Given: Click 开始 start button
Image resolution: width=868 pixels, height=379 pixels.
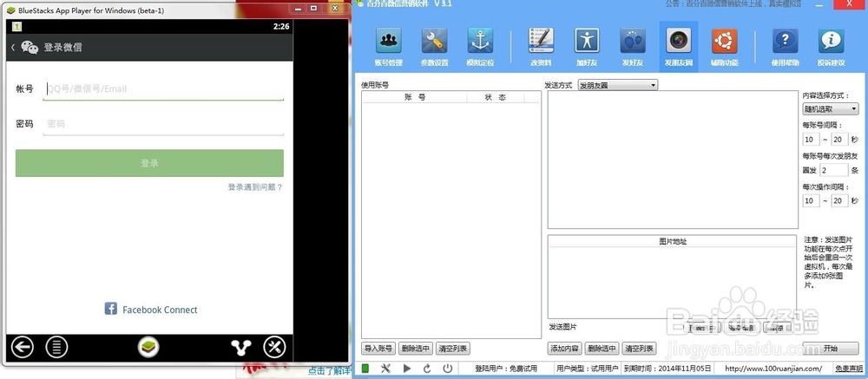Looking at the screenshot, I should tap(831, 349).
